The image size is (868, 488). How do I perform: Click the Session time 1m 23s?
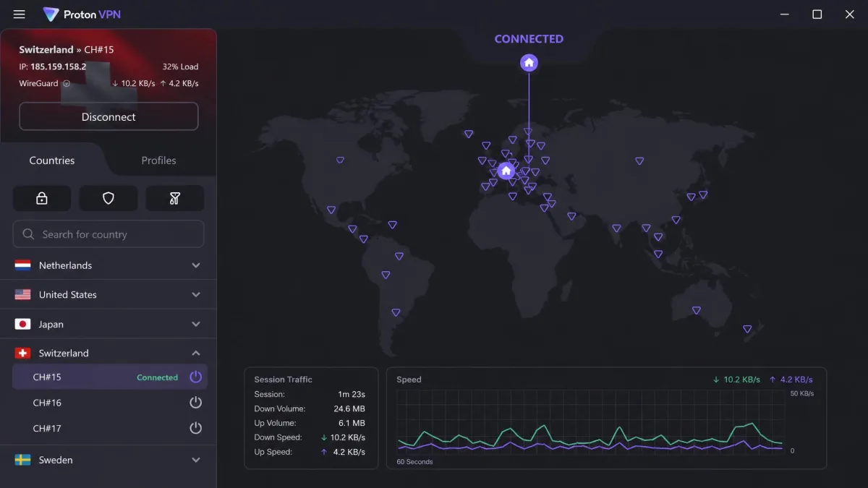pos(352,394)
